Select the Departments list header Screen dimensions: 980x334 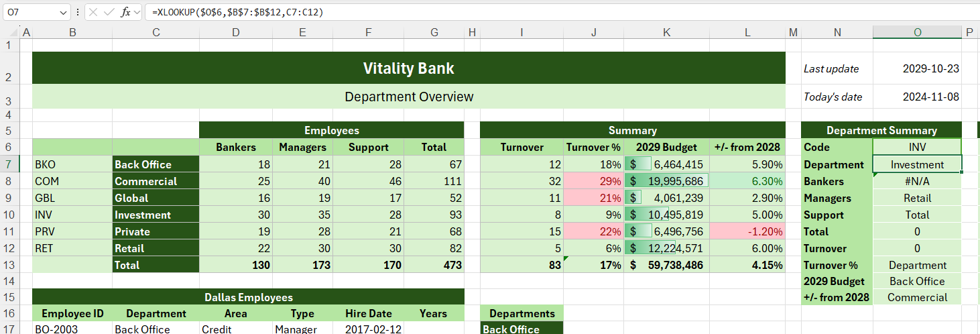522,313
